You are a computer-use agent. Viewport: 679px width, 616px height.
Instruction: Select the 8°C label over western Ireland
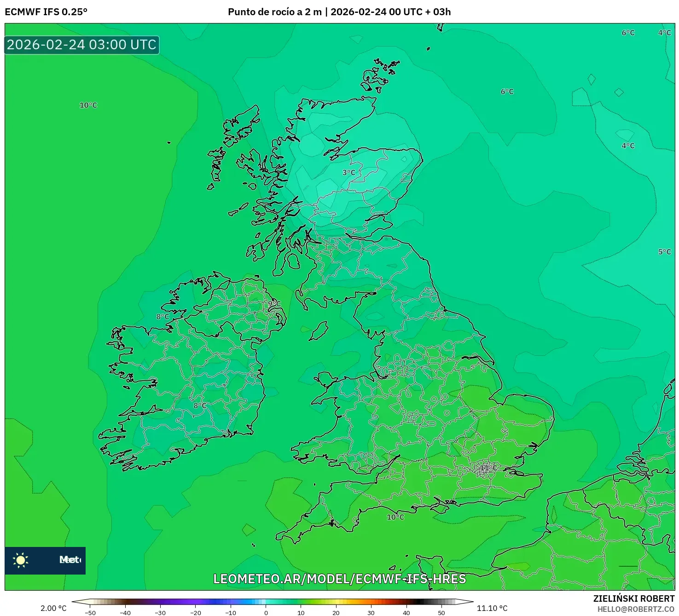pyautogui.click(x=163, y=316)
